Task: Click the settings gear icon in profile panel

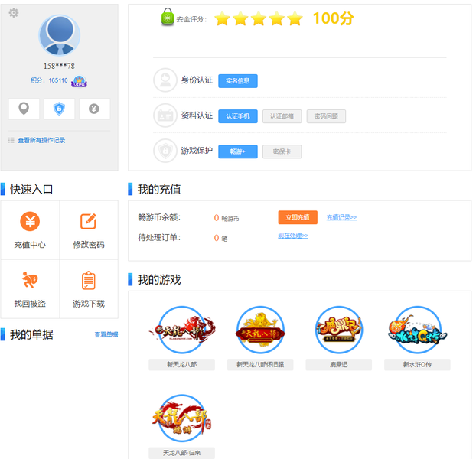Action: click(x=14, y=13)
